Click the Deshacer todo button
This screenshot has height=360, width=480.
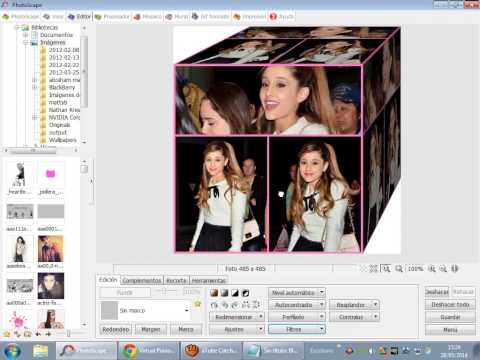click(450, 304)
